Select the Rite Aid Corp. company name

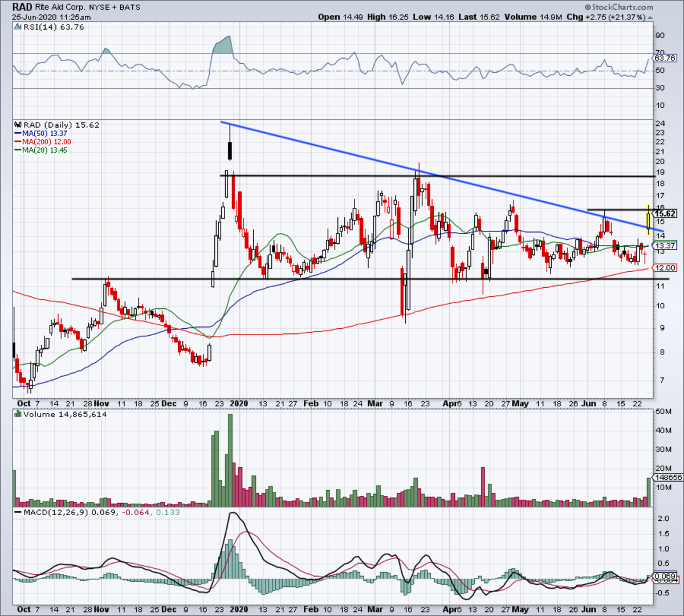coord(60,7)
